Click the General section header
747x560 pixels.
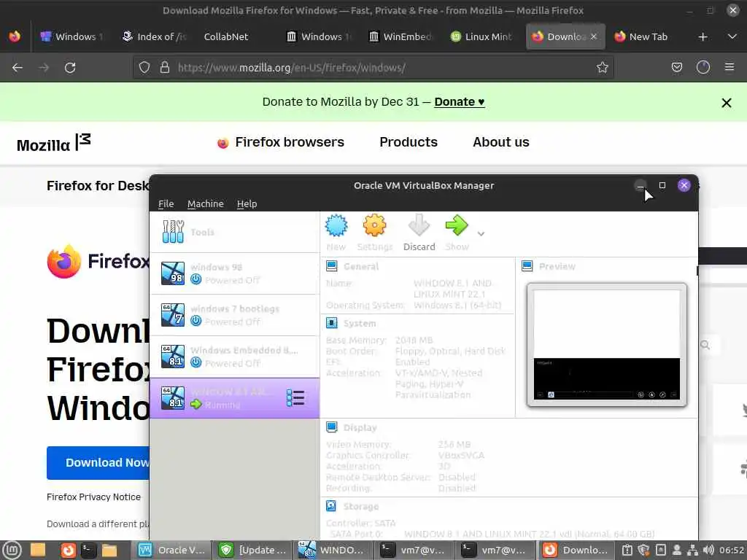361,267
